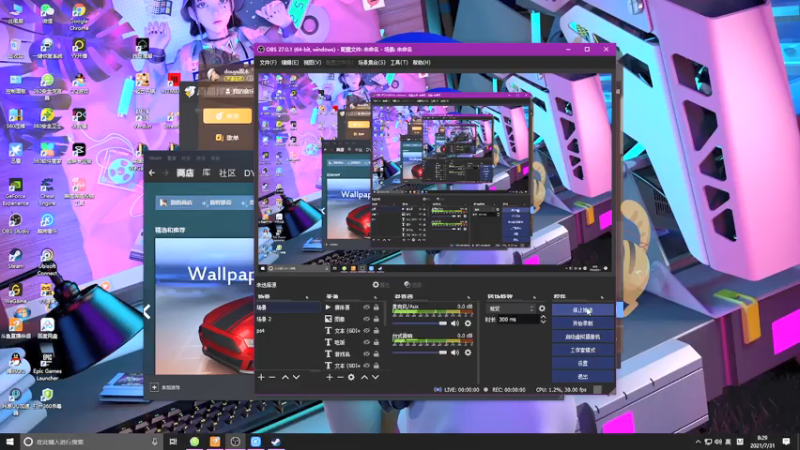The image size is (800, 450).
Task: Toggle visibility eye of 媒体源 source
Action: (366, 308)
